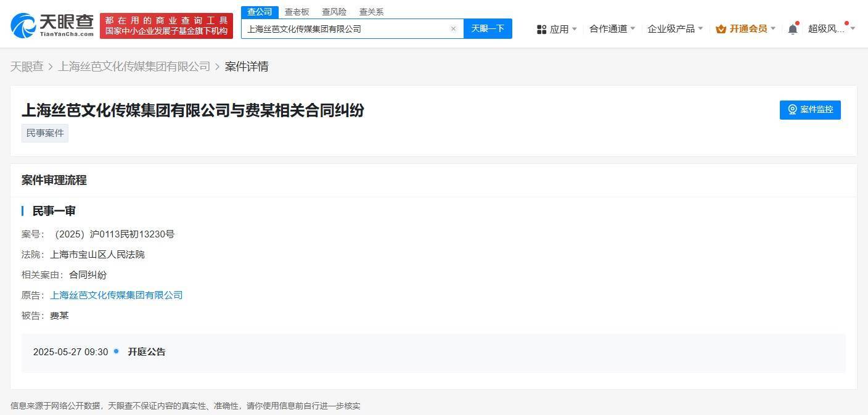Click the 案件监控 button
The image size is (868, 415).
[810, 110]
